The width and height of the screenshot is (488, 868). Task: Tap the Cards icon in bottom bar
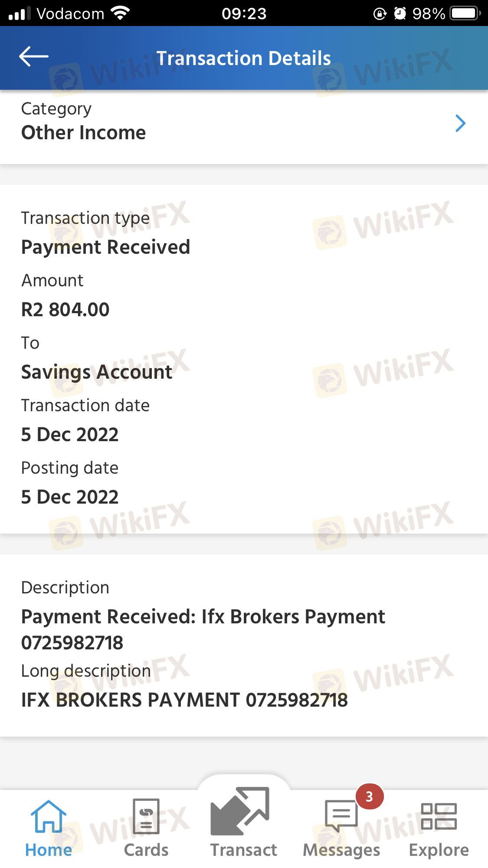146,816
